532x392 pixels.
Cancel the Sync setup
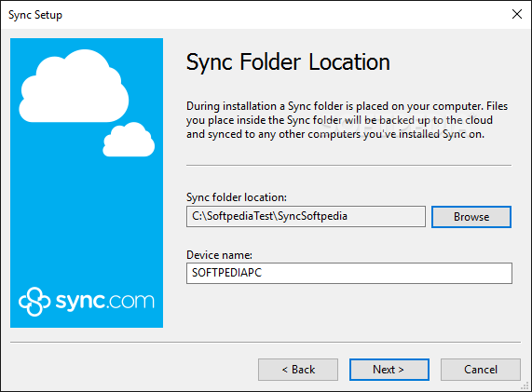(x=481, y=370)
